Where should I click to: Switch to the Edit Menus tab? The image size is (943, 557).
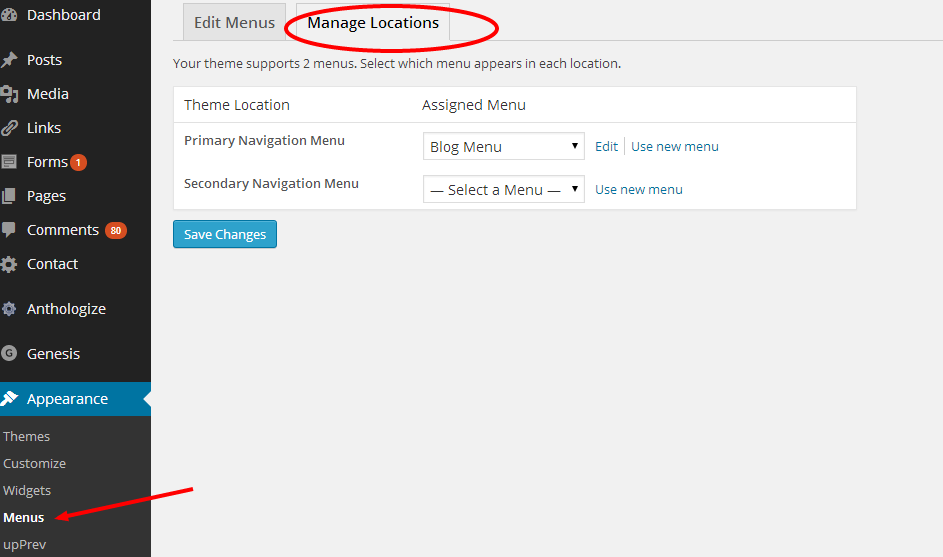(x=234, y=22)
